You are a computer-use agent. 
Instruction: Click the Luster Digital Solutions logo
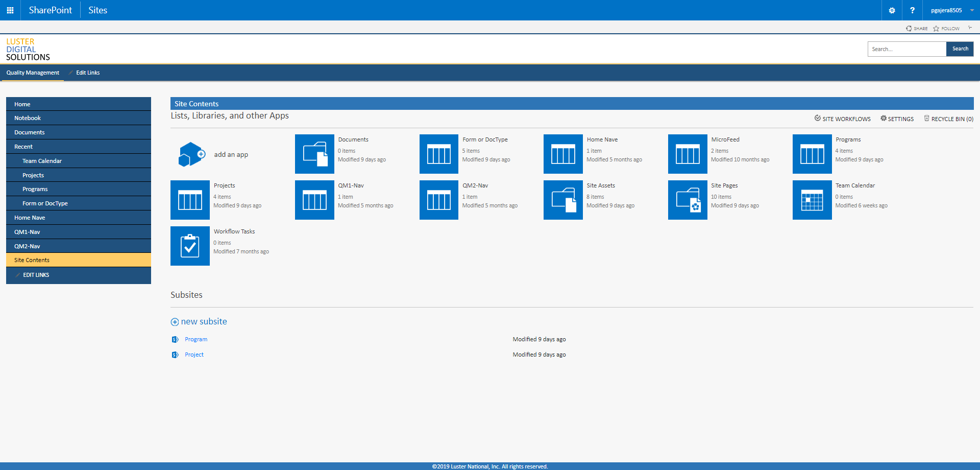(28, 49)
